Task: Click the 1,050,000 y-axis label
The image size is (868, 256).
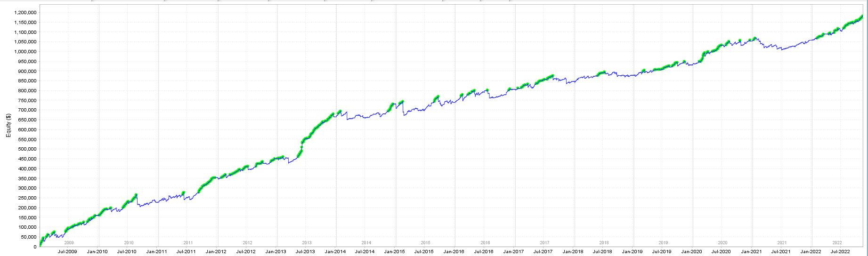Action: click(x=25, y=41)
